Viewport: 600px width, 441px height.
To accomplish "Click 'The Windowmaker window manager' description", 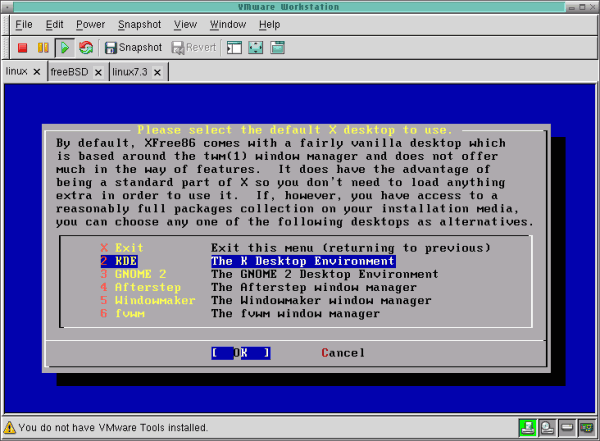I will pos(321,300).
